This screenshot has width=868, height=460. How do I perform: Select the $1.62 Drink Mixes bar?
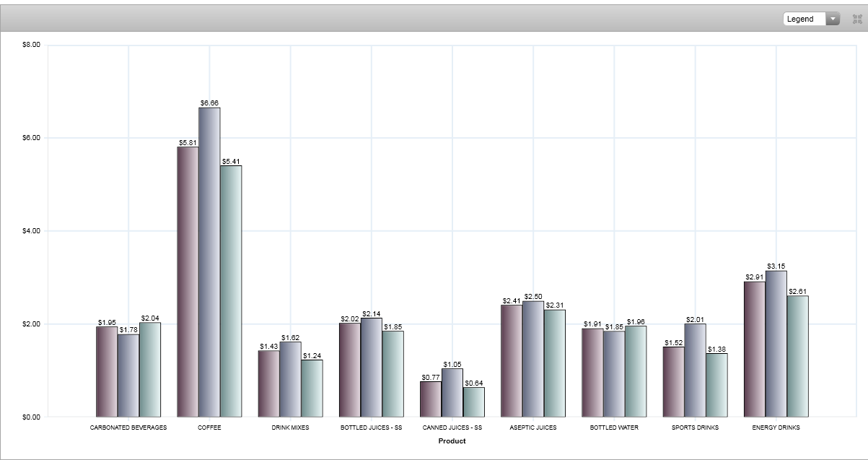coord(290,379)
